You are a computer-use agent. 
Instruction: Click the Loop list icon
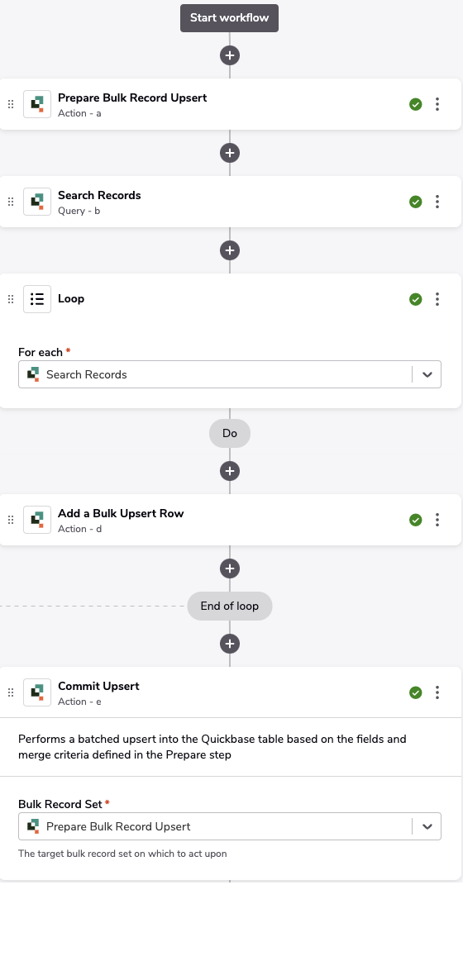37,299
